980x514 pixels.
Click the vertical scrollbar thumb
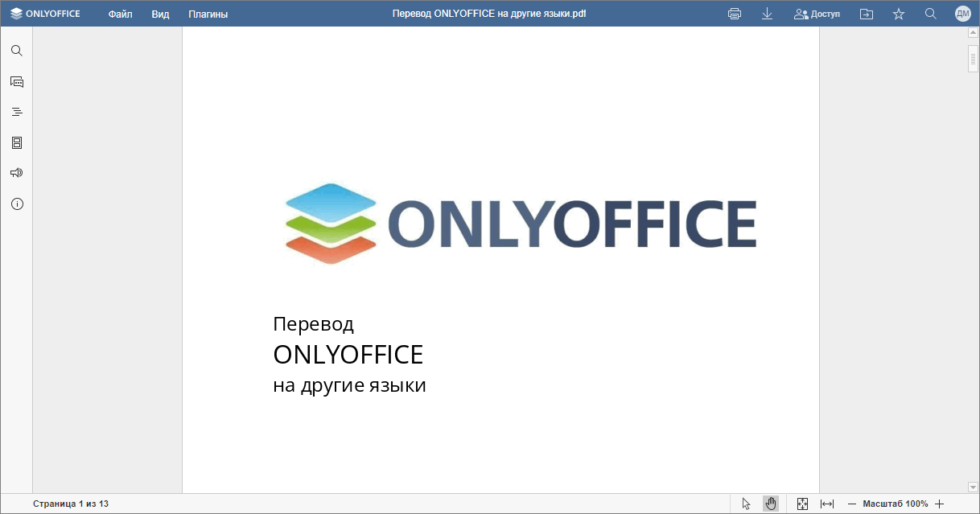pos(973,58)
